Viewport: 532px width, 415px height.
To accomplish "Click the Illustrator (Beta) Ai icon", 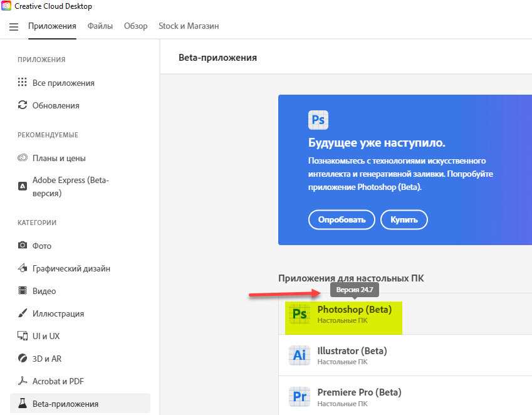I will click(x=300, y=355).
